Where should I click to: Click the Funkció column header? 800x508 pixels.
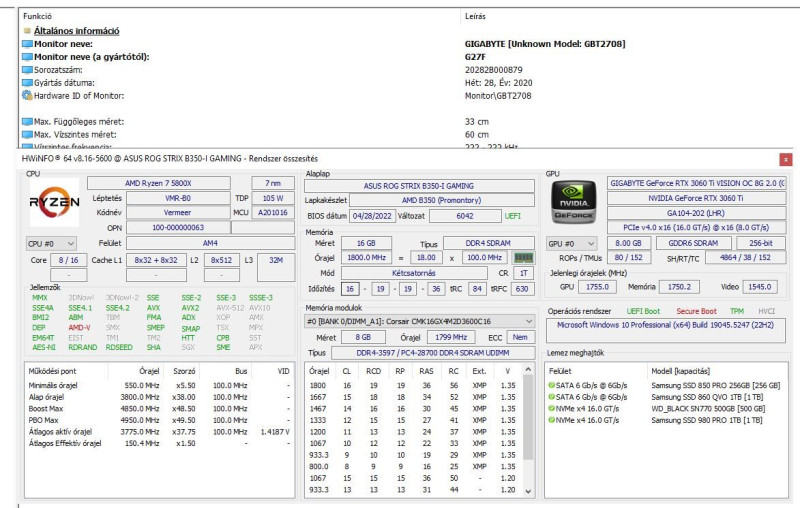(x=37, y=16)
